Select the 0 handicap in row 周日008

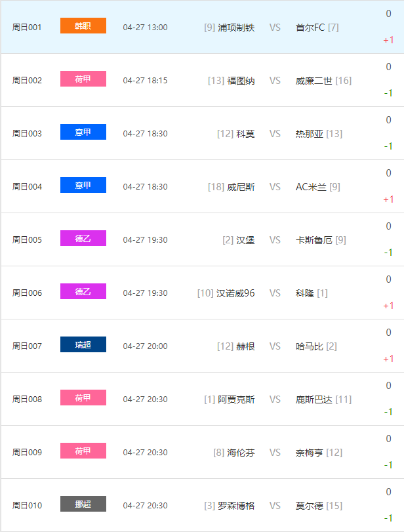tap(388, 386)
